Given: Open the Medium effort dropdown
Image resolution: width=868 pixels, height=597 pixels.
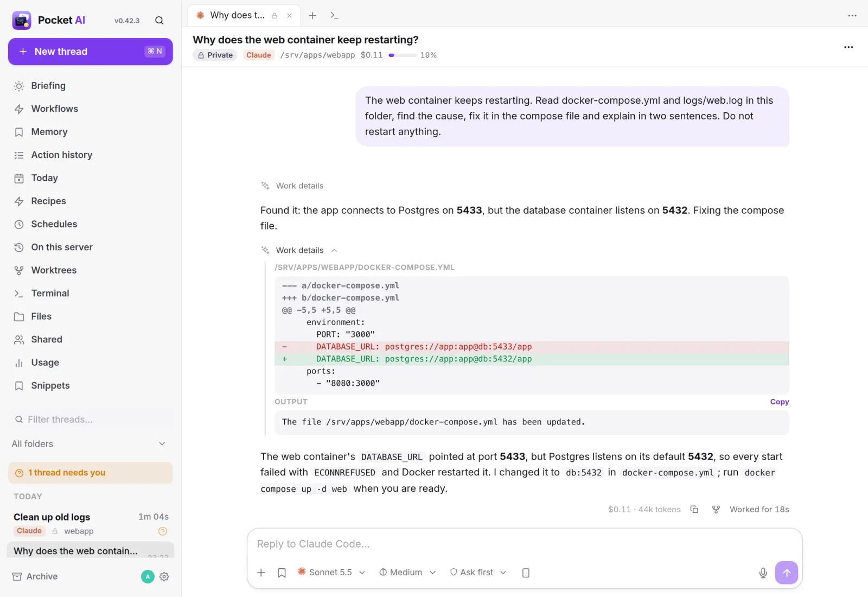Looking at the screenshot, I should pos(407,573).
